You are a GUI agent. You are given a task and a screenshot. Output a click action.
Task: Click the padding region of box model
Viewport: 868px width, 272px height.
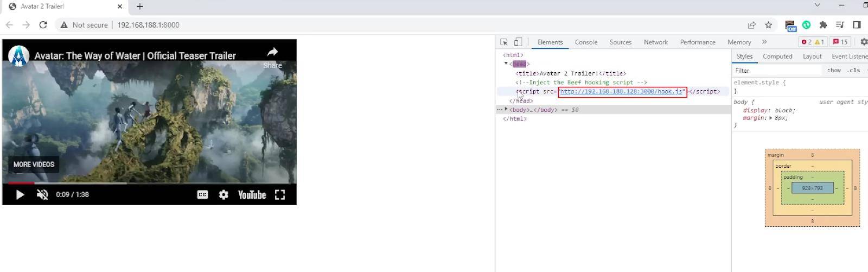click(793, 177)
